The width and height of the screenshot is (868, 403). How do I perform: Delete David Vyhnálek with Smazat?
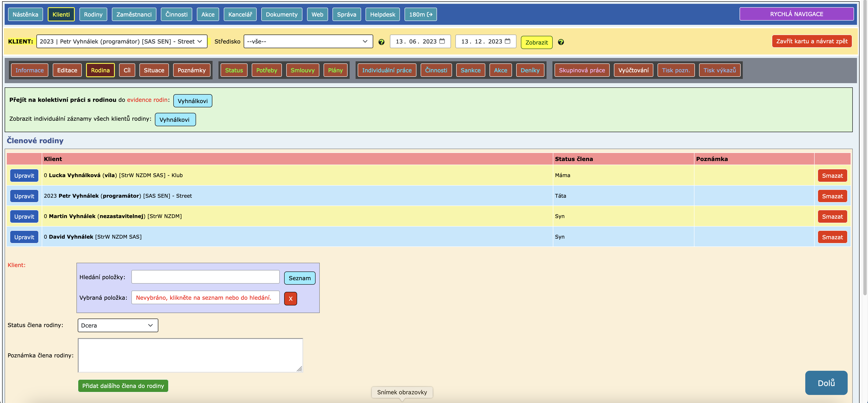pyautogui.click(x=832, y=237)
